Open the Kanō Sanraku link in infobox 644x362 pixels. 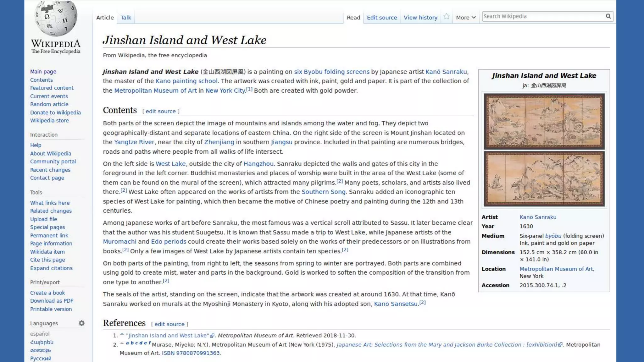[x=538, y=217]
